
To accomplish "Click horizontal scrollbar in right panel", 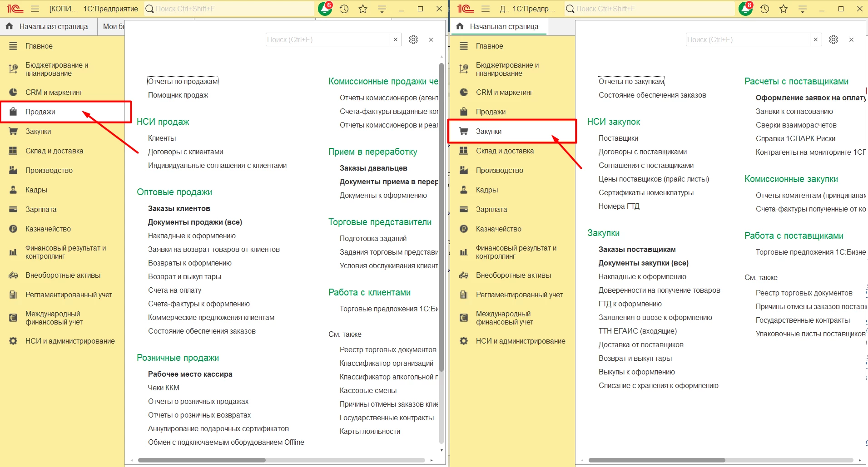I will pos(657,460).
